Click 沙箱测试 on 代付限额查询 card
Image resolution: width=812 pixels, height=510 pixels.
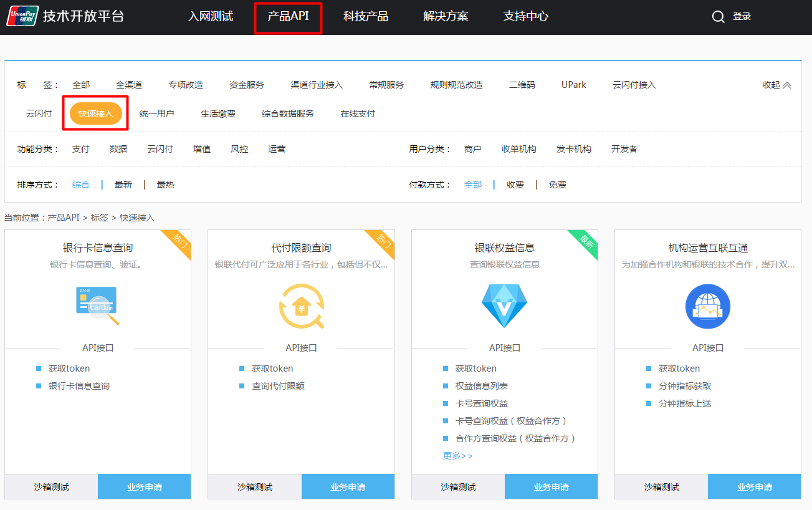pyautogui.click(x=254, y=486)
